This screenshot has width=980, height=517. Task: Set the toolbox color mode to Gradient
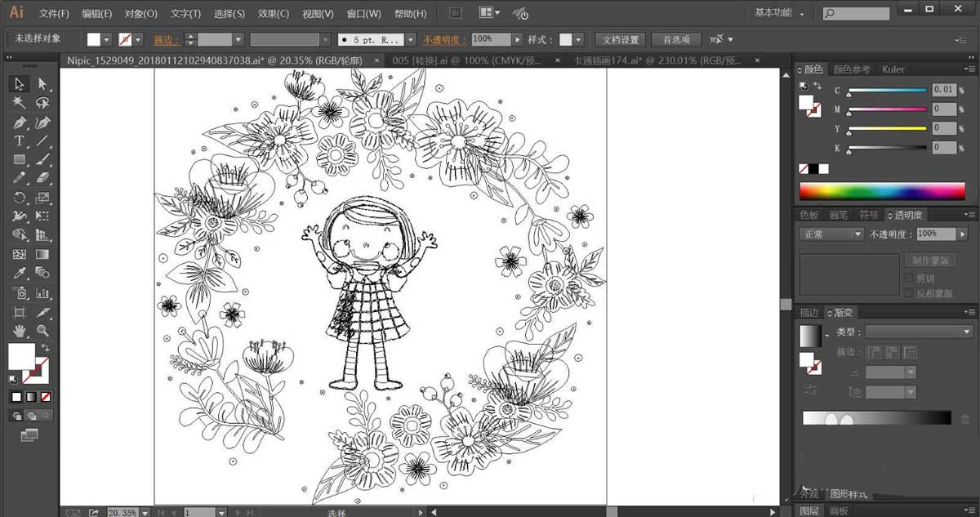[x=31, y=397]
